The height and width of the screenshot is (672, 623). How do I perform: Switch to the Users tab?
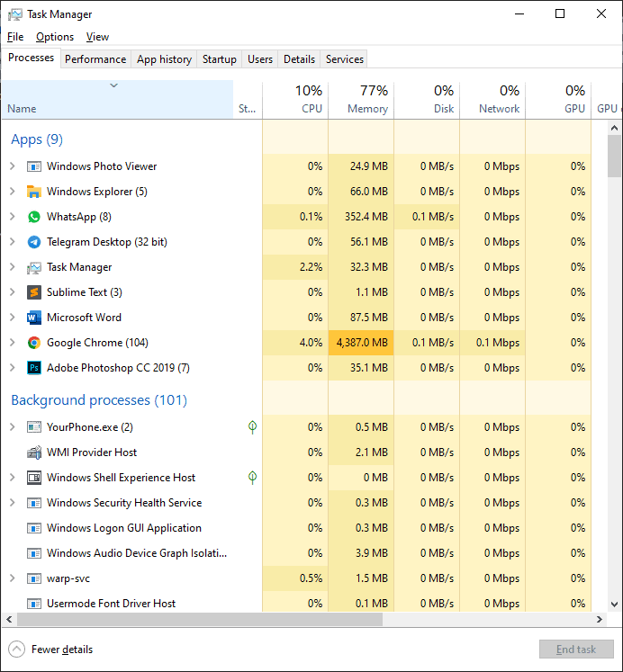click(x=260, y=59)
